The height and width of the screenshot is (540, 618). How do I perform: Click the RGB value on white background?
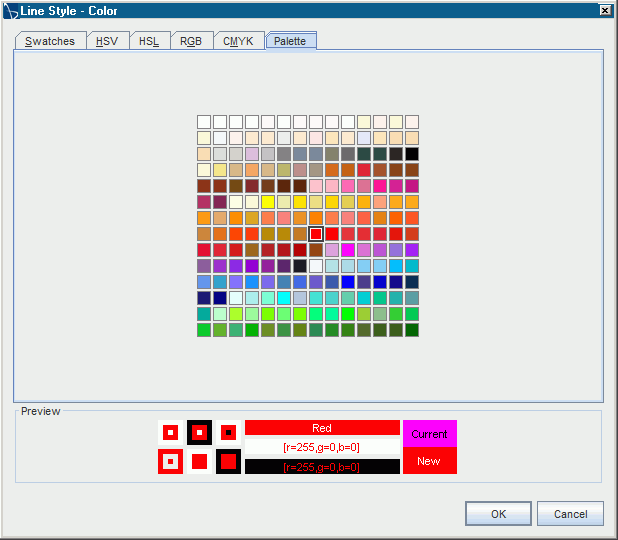point(322,447)
